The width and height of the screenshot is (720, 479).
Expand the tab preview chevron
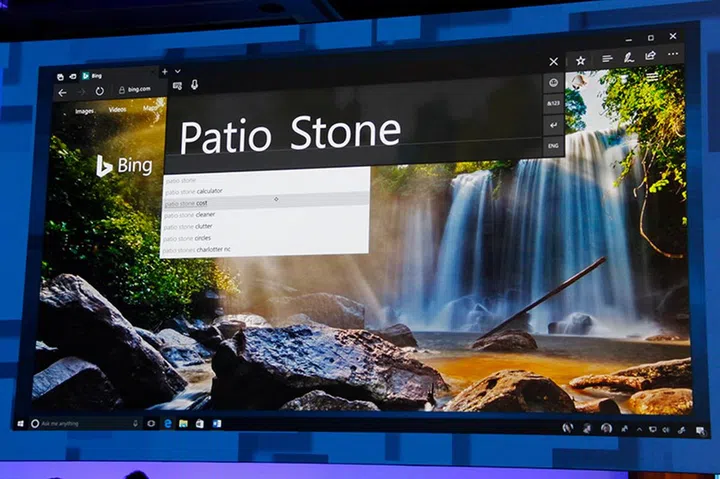(x=178, y=72)
